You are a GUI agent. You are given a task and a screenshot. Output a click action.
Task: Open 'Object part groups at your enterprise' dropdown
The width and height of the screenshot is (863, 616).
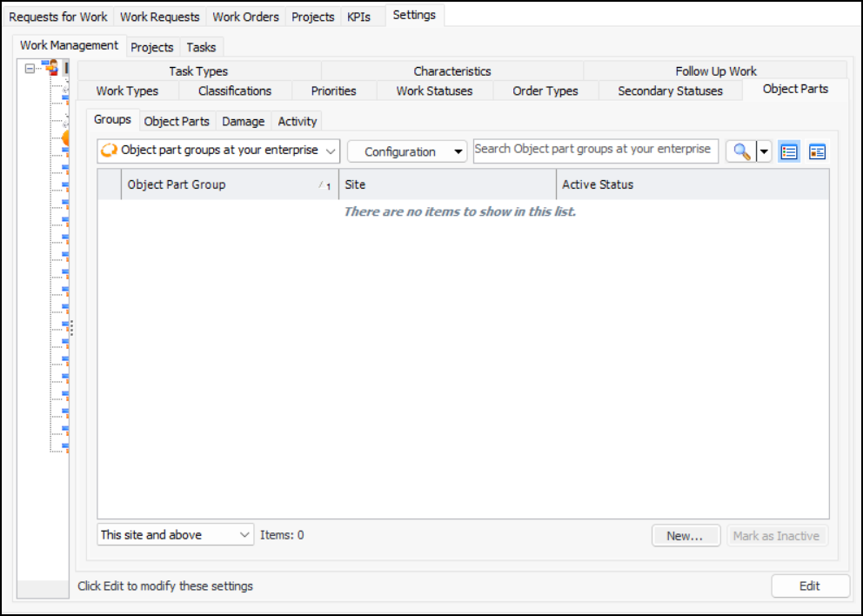click(x=218, y=151)
